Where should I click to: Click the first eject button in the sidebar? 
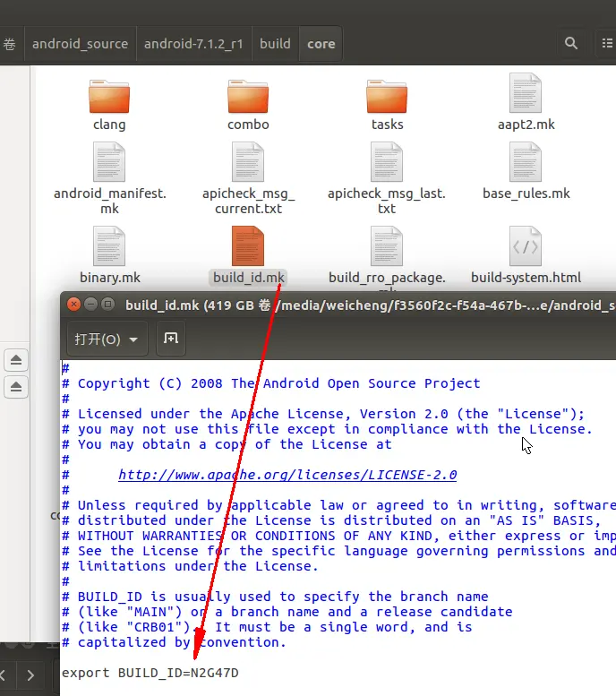point(16,359)
